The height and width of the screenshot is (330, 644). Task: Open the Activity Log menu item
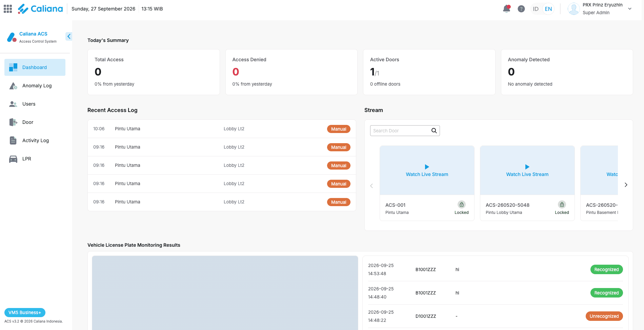(x=35, y=140)
